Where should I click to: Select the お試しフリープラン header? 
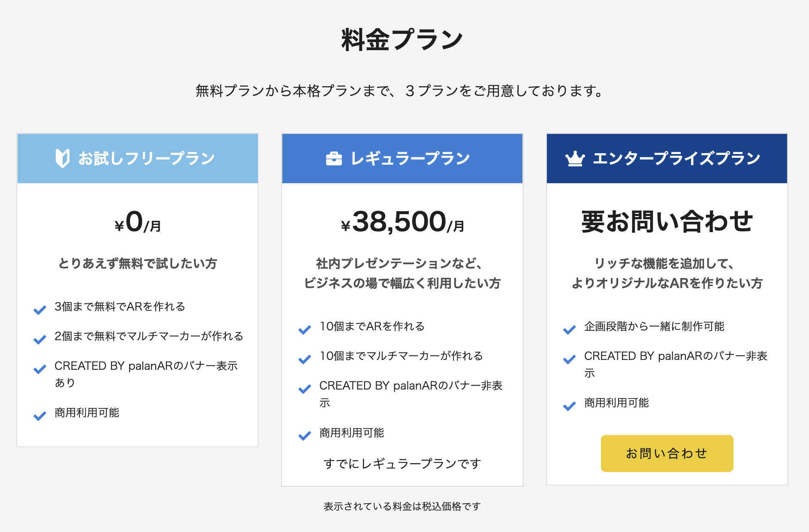(138, 158)
